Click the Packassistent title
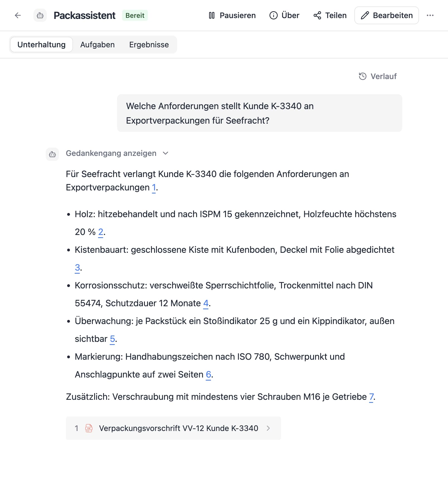 [x=84, y=15]
